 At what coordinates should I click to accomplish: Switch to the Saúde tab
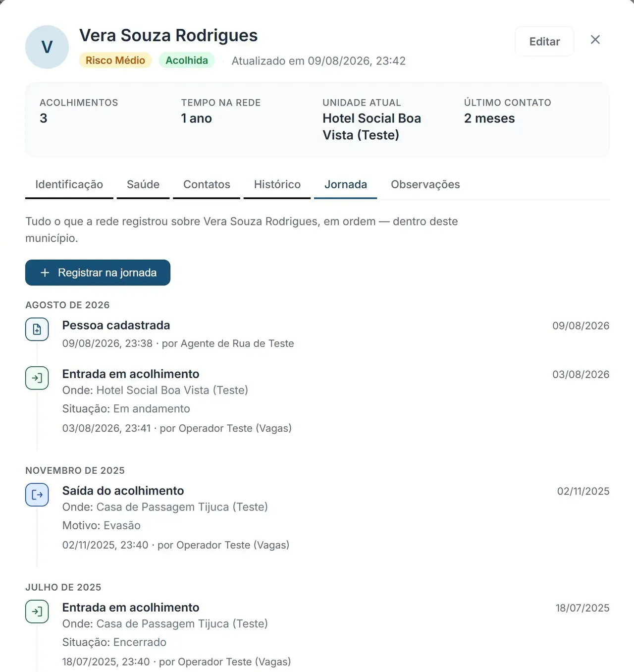[143, 184]
